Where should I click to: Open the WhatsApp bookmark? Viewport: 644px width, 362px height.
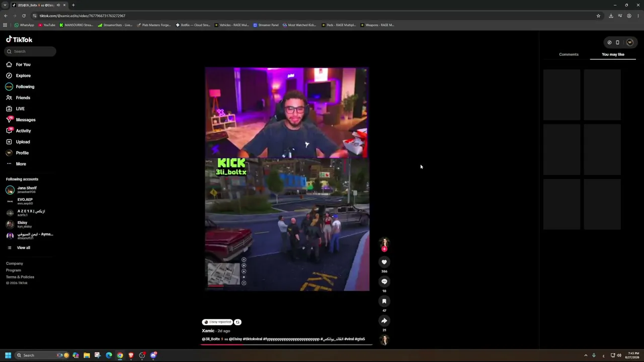coord(24,25)
